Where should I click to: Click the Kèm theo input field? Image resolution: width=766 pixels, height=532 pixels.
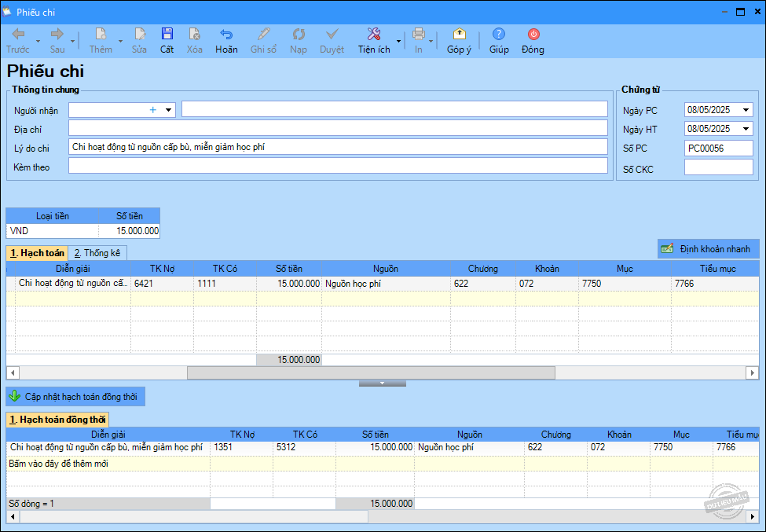(338, 166)
